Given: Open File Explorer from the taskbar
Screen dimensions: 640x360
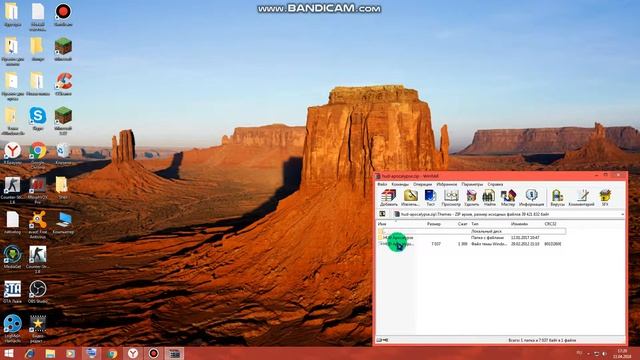Looking at the screenshot, I should pos(50,353).
